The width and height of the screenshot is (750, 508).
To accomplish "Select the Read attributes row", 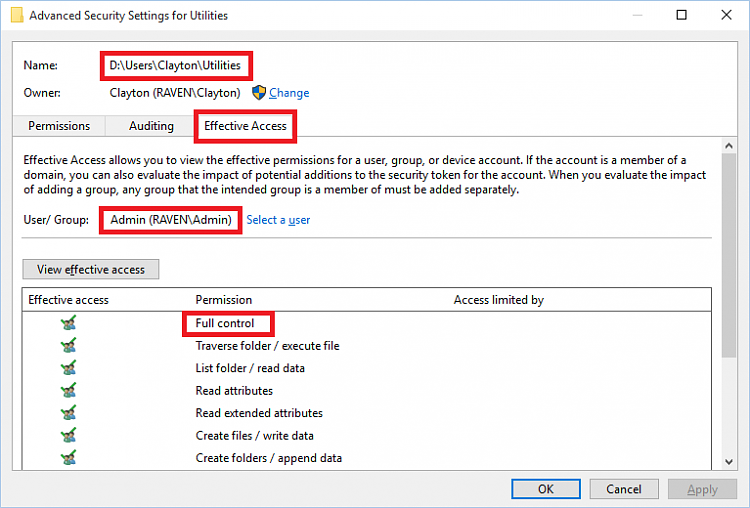I will pyautogui.click(x=366, y=390).
